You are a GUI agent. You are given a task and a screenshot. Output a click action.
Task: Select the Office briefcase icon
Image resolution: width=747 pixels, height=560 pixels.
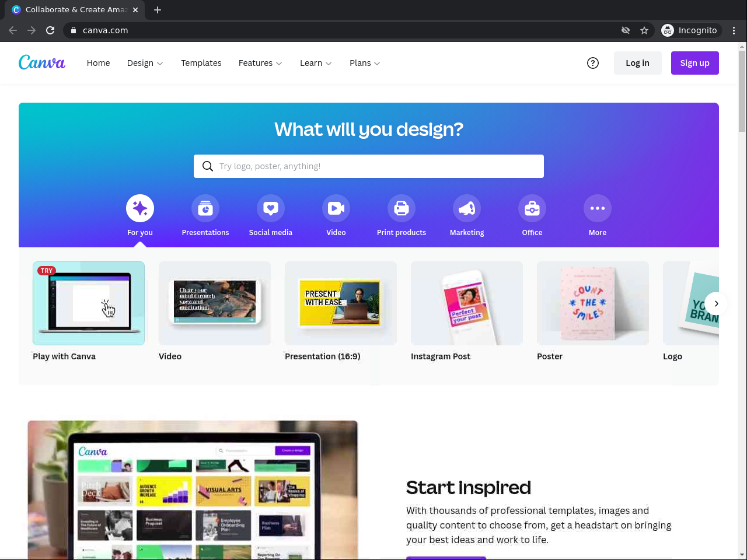(x=532, y=208)
